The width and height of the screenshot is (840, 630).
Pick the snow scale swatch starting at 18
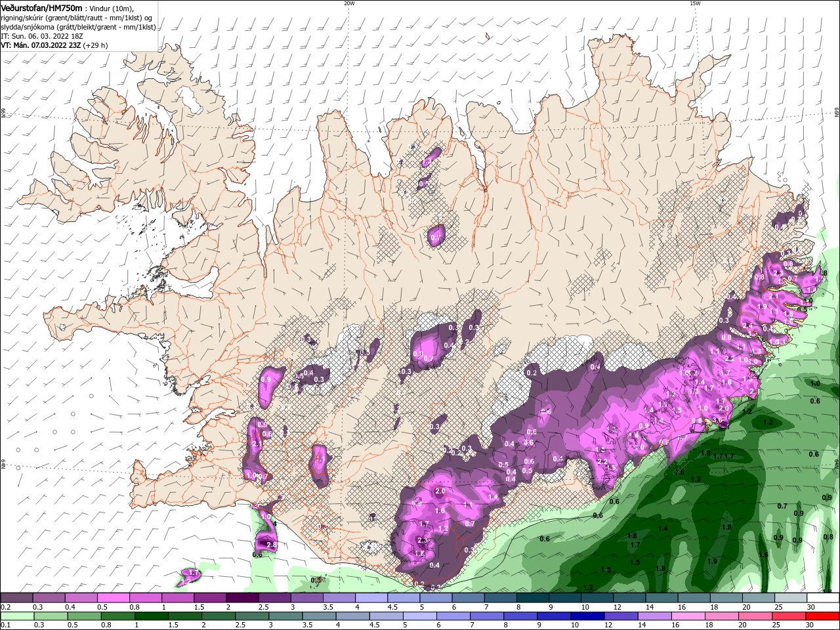[x=726, y=598]
